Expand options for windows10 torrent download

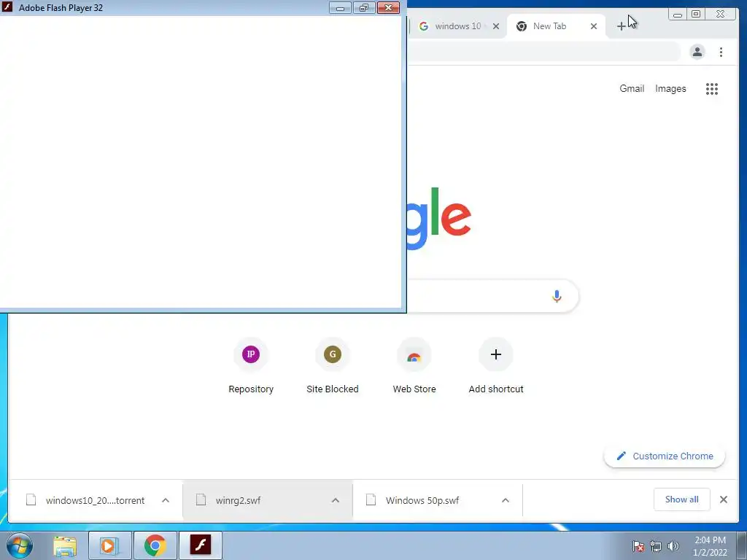pos(166,500)
